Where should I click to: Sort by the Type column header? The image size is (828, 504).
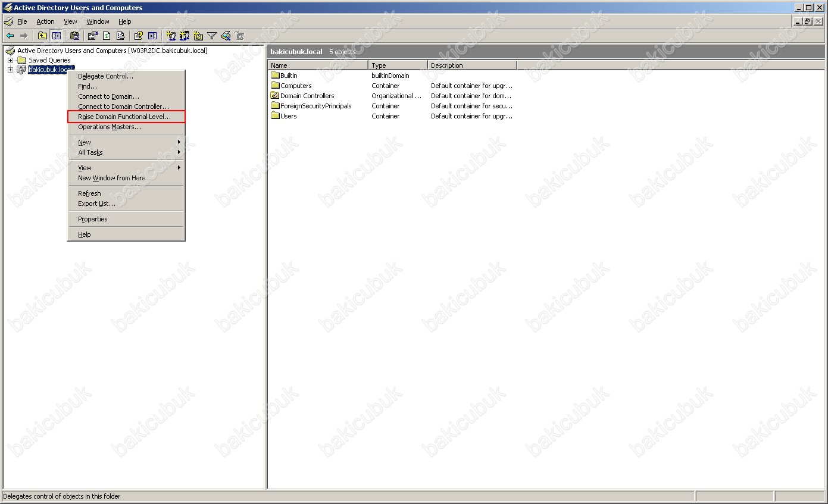398,65
